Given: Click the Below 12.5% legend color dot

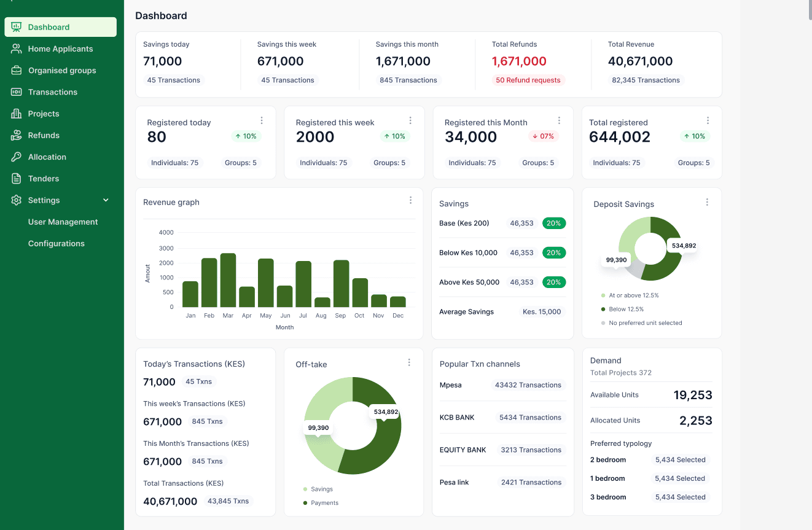Looking at the screenshot, I should 603,309.
